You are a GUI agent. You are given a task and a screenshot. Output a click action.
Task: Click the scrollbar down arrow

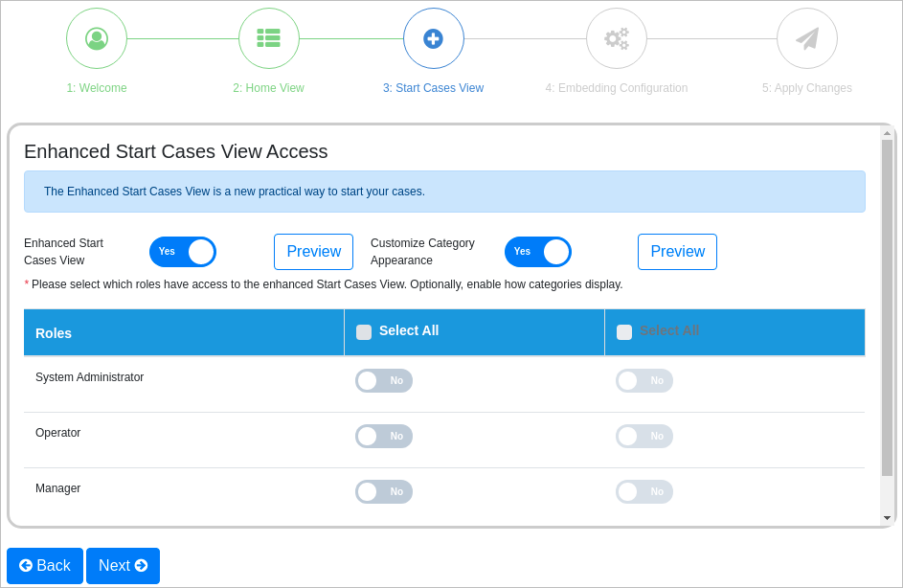tap(887, 518)
